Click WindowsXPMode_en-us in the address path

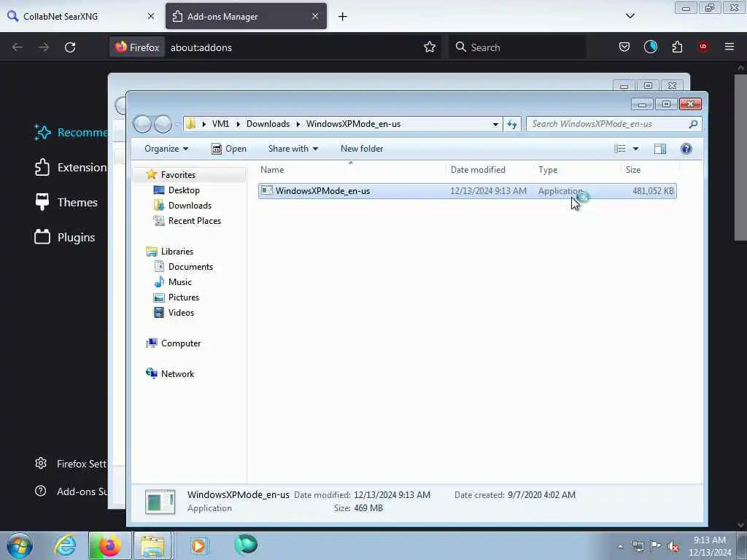(353, 124)
